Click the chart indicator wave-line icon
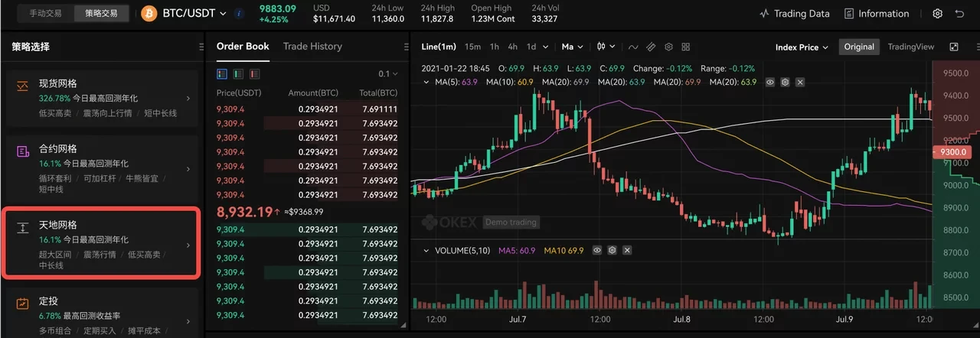Viewport: 980px width, 338px height. (633, 47)
